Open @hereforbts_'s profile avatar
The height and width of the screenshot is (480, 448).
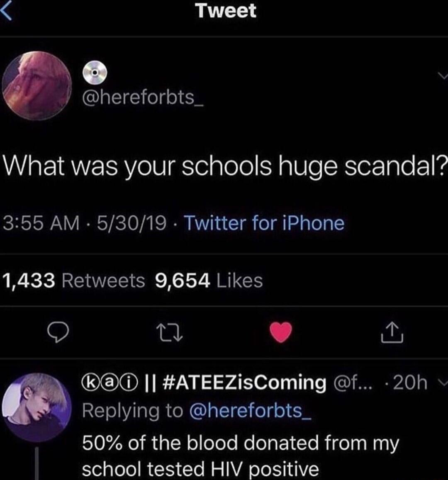point(35,81)
